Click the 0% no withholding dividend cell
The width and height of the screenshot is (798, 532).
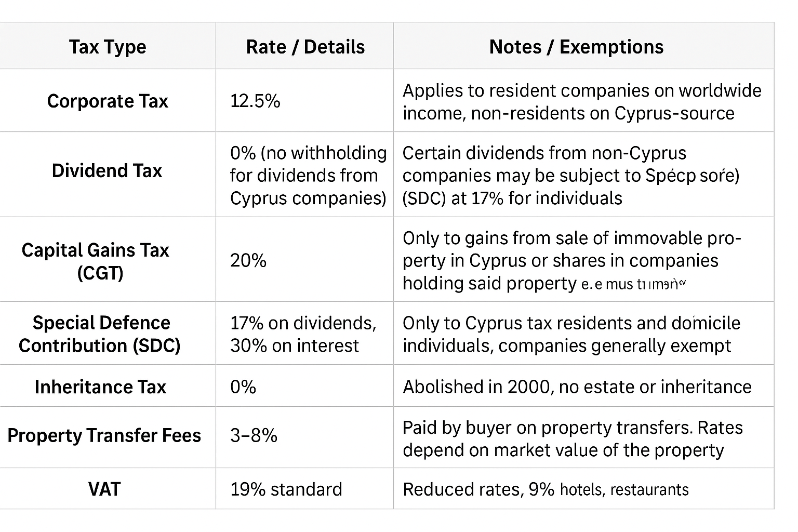[x=308, y=175]
